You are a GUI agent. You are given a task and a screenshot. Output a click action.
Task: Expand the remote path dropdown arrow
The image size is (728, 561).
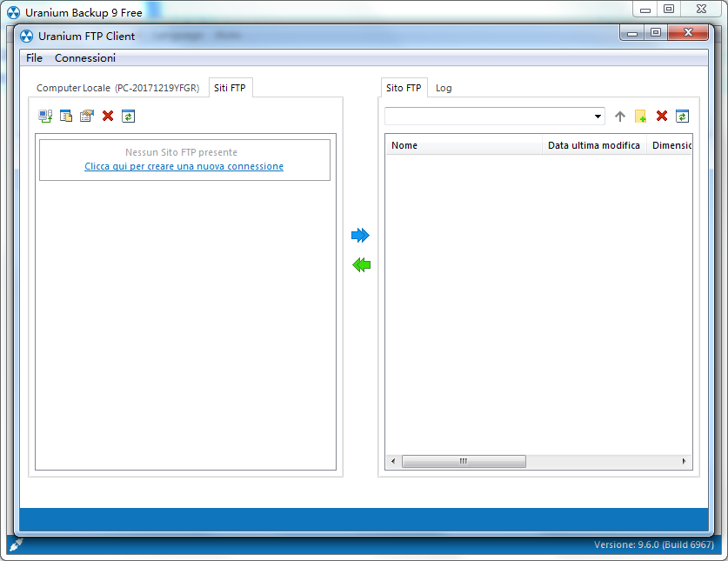tap(598, 116)
